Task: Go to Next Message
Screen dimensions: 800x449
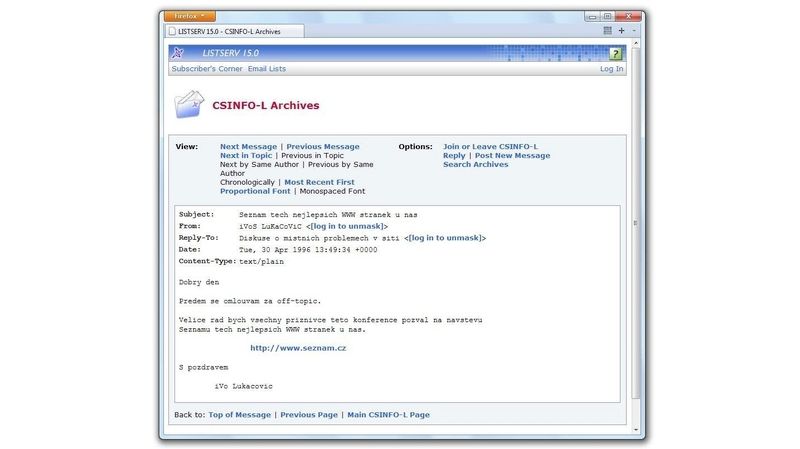Action: pyautogui.click(x=248, y=147)
